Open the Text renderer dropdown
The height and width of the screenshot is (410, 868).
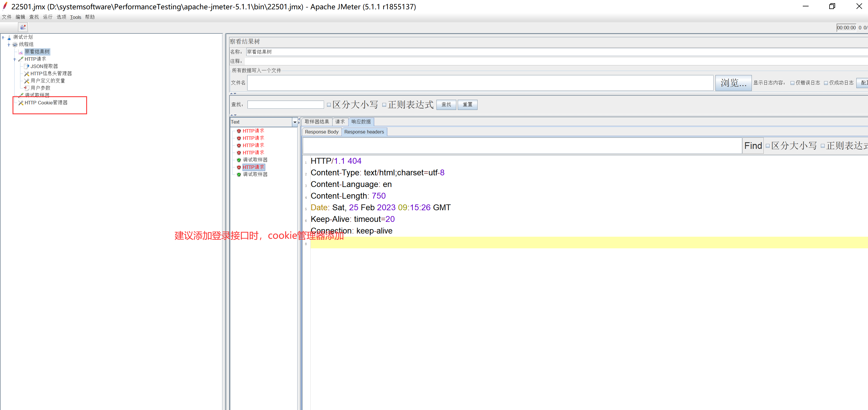click(294, 122)
